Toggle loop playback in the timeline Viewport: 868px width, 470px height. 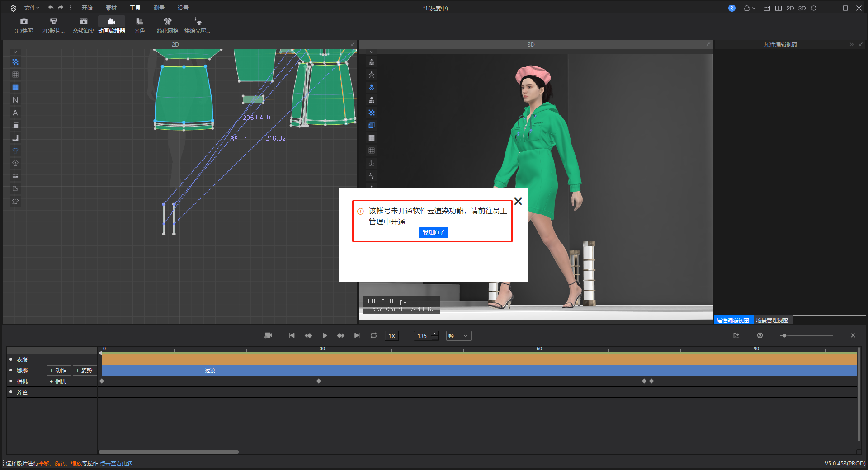click(x=373, y=336)
